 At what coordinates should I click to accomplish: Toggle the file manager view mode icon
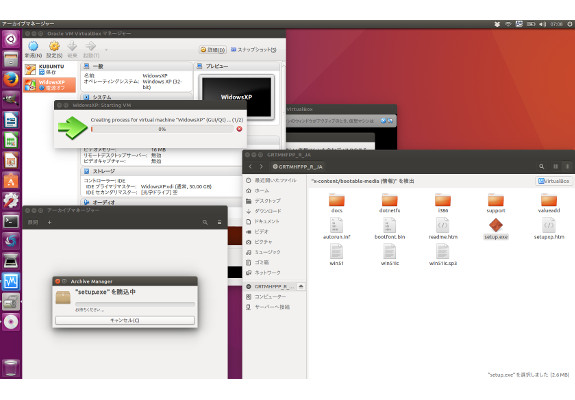[x=556, y=166]
